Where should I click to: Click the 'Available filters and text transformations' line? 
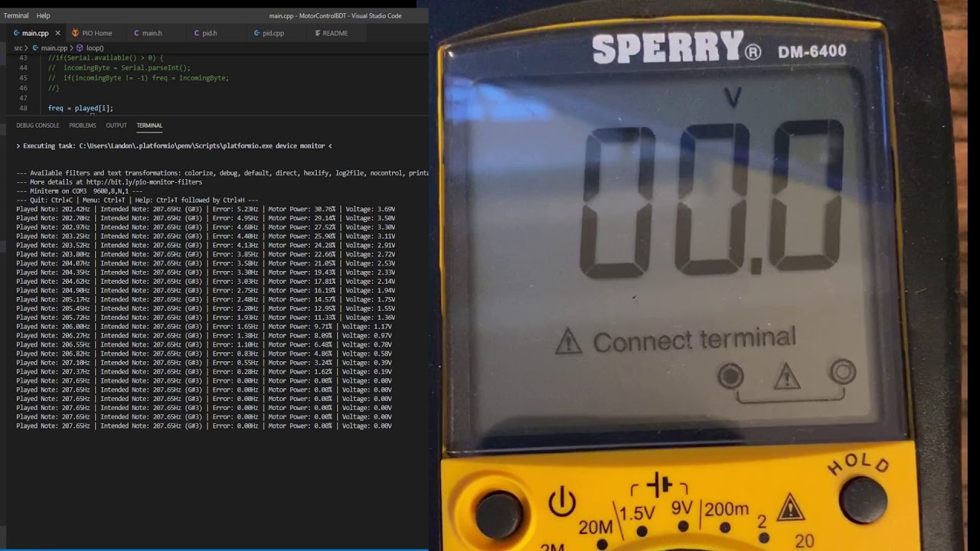[x=222, y=173]
